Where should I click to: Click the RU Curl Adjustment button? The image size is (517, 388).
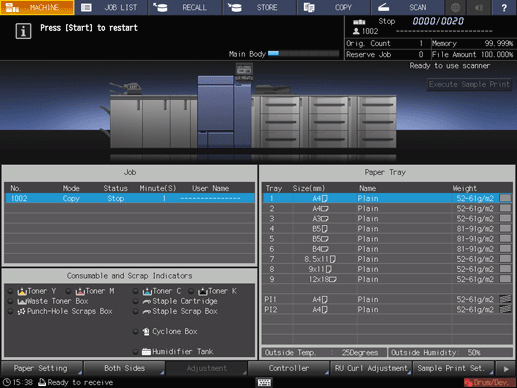[x=371, y=369]
